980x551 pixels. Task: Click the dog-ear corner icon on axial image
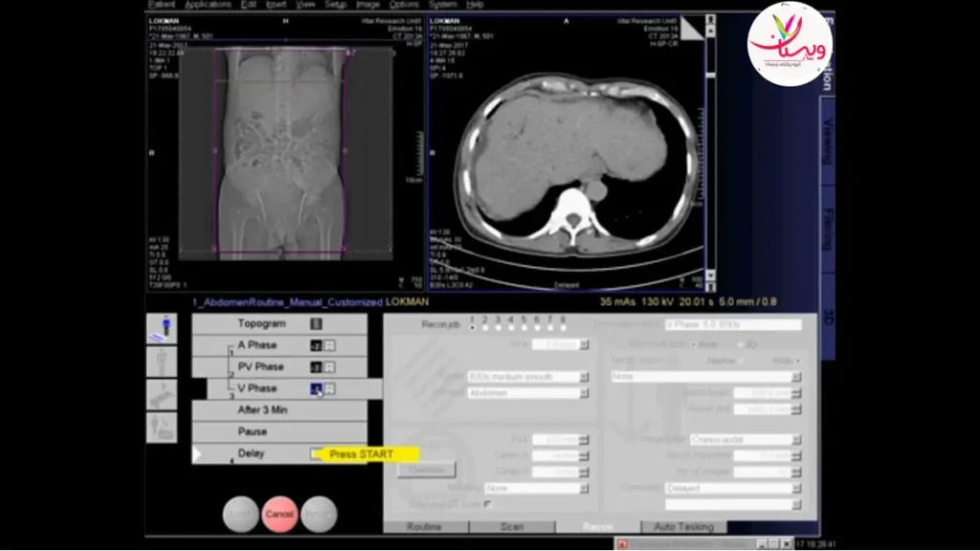(691, 29)
